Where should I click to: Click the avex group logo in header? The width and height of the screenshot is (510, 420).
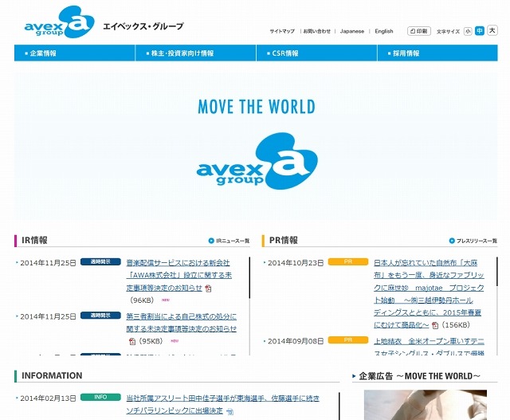[x=60, y=22]
